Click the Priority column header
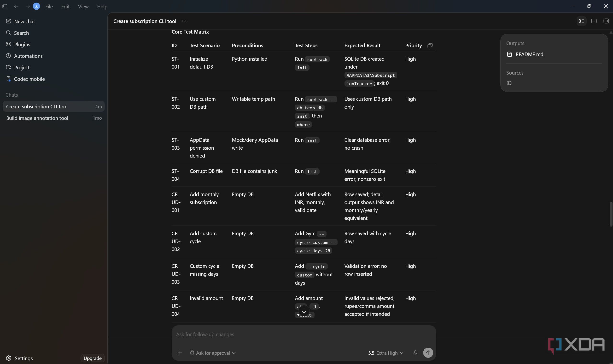Image resolution: width=613 pixels, height=364 pixels. [413, 45]
